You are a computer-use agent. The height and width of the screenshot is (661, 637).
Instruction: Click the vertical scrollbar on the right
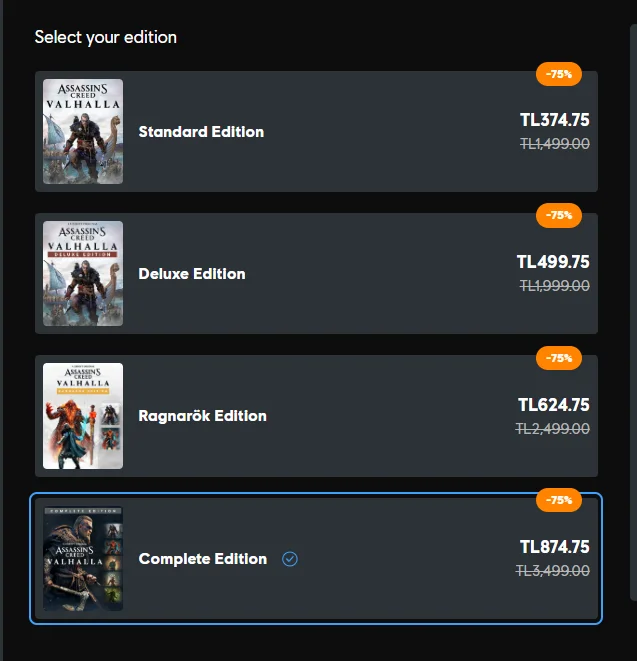pos(633,312)
